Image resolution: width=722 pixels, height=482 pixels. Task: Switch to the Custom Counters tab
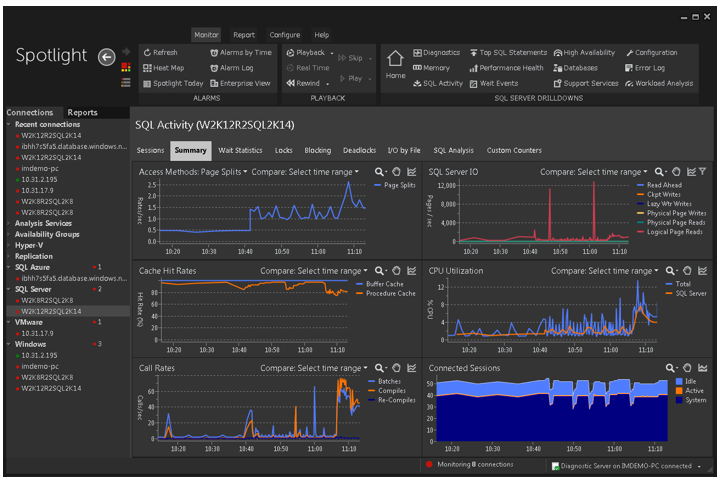coord(514,151)
